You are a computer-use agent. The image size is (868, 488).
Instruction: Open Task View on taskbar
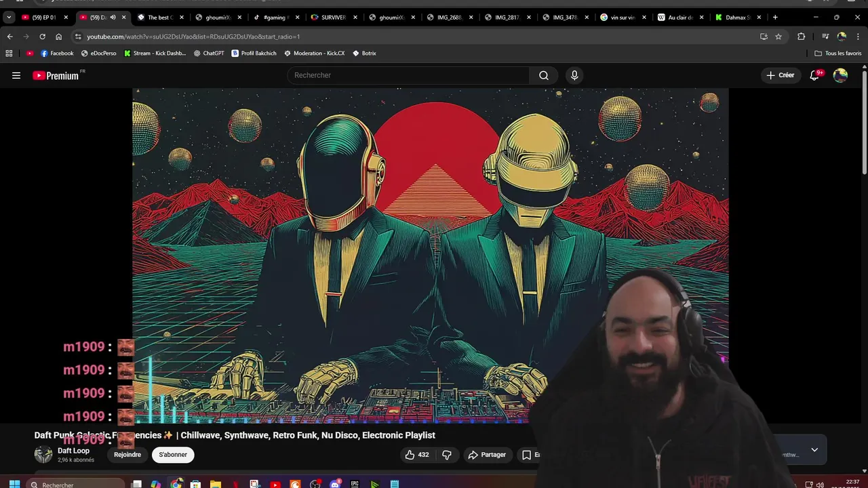pos(136,484)
